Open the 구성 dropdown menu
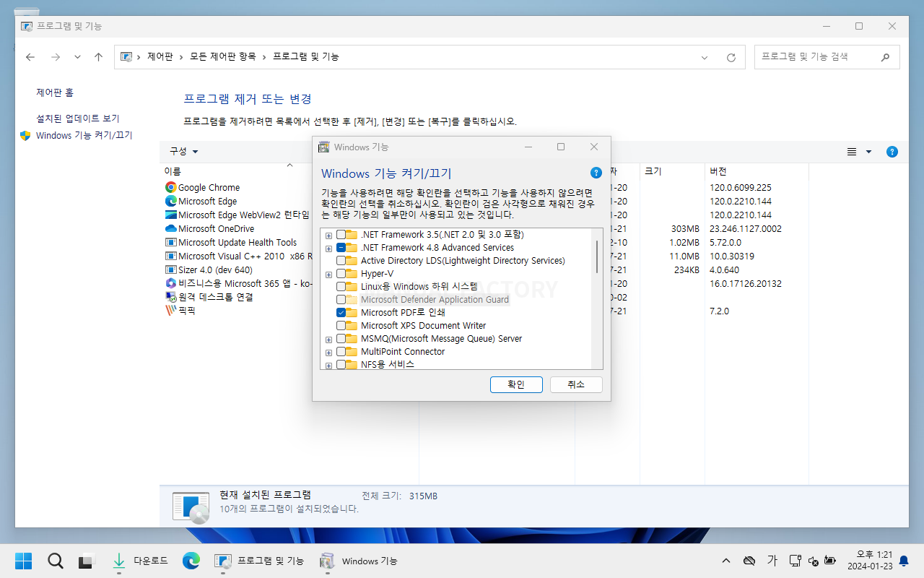This screenshot has width=924, height=578. click(184, 152)
